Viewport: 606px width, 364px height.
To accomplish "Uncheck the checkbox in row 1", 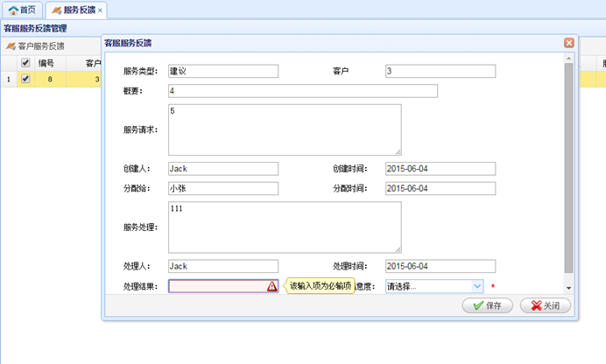I will click(25, 79).
